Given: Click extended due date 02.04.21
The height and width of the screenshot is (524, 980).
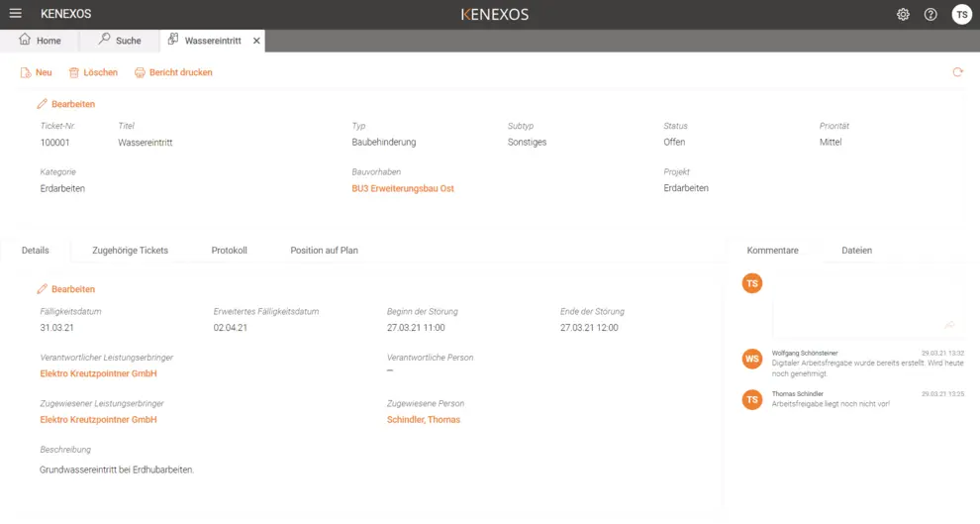Looking at the screenshot, I should (230, 328).
